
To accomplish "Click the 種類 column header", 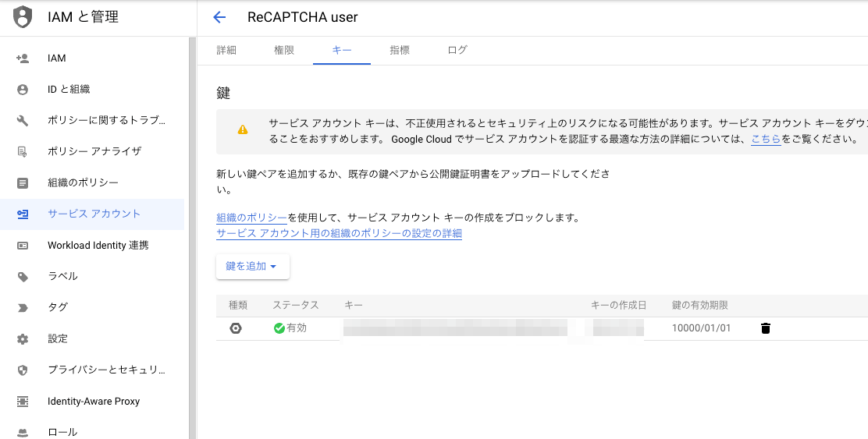I will pos(238,305).
